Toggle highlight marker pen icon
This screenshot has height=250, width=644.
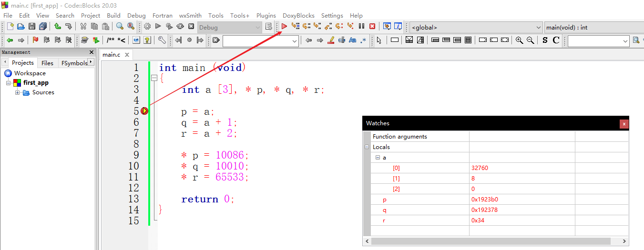331,40
